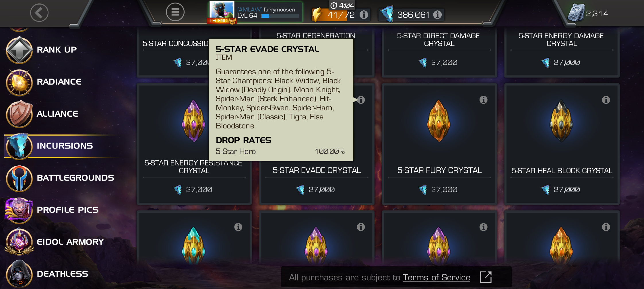Image resolution: width=644 pixels, height=289 pixels.
Task: Buy 5-Star Energy Damage Crystal for 27,000
Action: pos(562,62)
